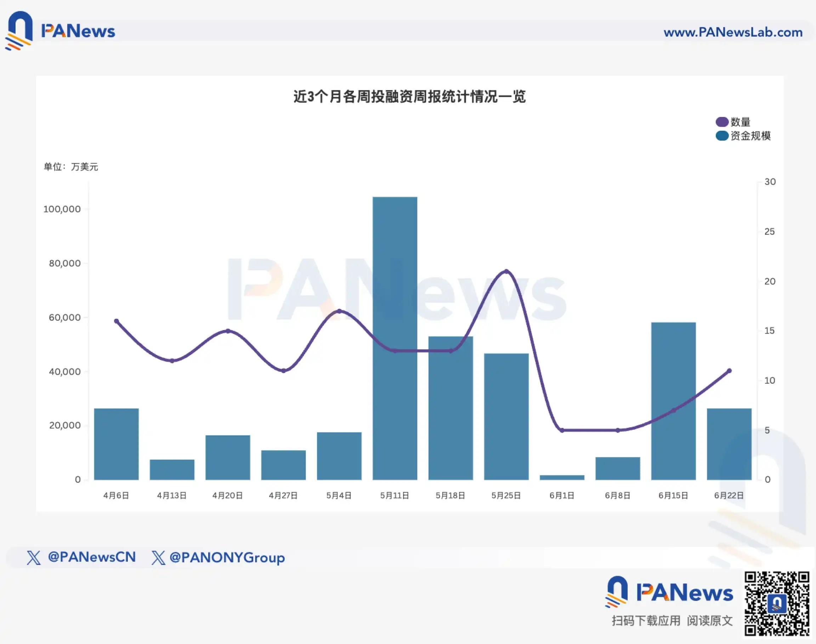Open the @PANewsCN handle
The height and width of the screenshot is (644, 816).
tap(92, 557)
